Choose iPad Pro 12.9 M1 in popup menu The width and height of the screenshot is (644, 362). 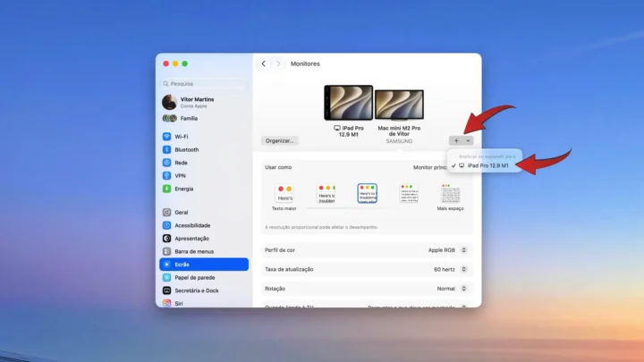pyautogui.click(x=485, y=165)
